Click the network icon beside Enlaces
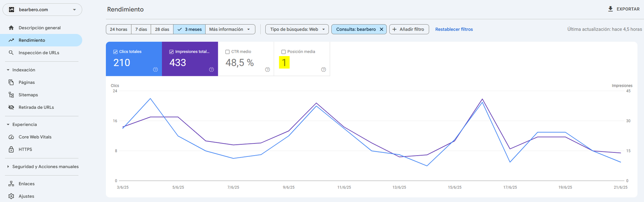The height and width of the screenshot is (202, 644). click(11, 184)
